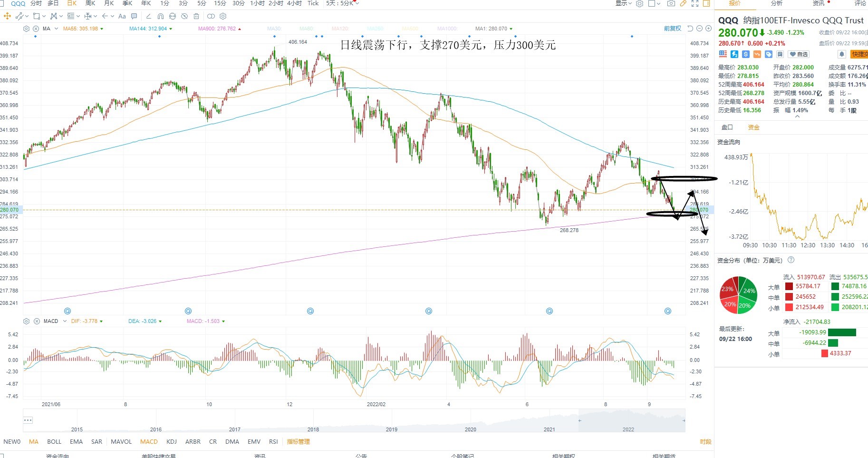Screen dimensions: 868x458
Task: Open the 显示 display dropdown
Action: point(624,3)
